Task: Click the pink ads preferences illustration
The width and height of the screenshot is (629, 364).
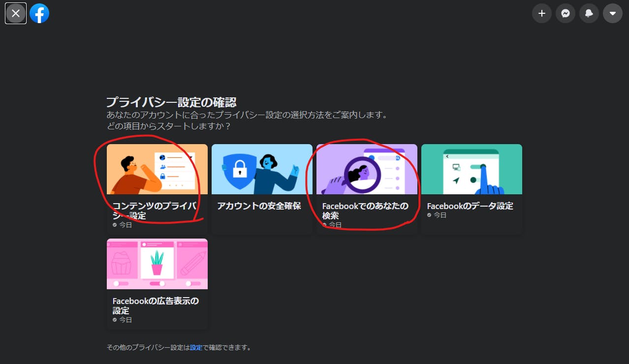Action: [157, 264]
